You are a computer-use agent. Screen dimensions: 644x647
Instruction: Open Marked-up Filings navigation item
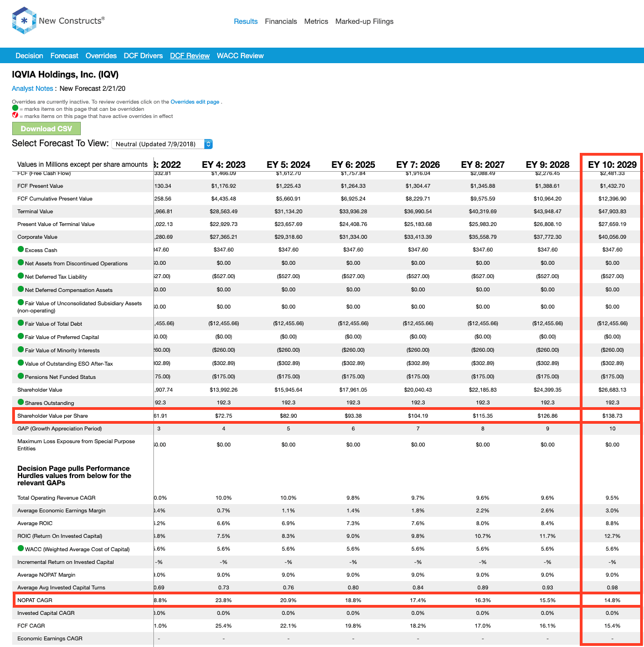coord(364,22)
